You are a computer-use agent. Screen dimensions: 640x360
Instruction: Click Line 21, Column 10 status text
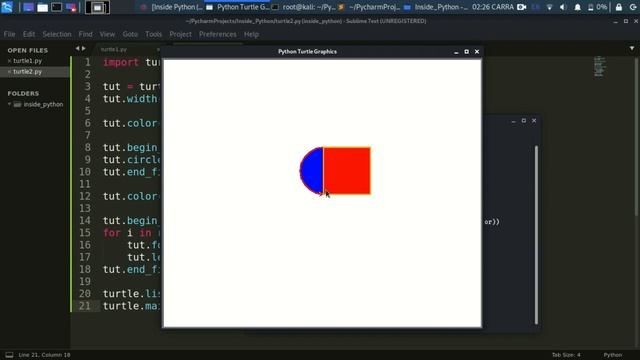[44, 355]
